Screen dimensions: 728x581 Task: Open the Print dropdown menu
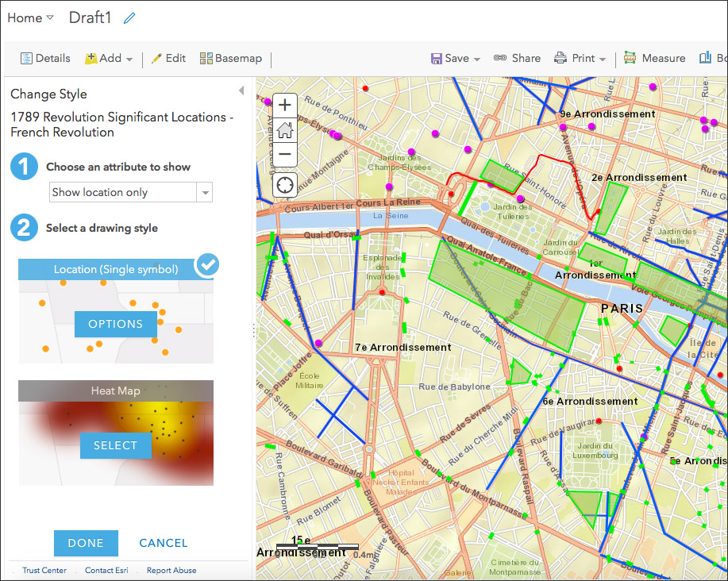click(580, 58)
